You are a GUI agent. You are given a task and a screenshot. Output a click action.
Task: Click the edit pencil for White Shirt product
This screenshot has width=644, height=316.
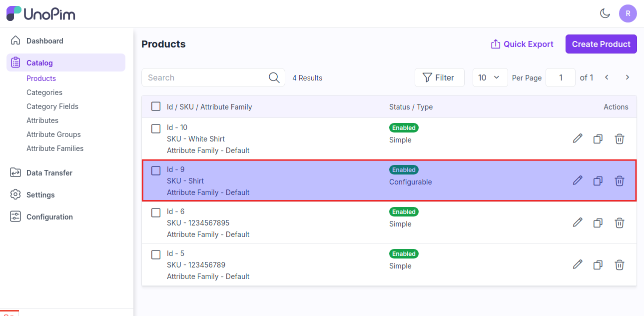tap(578, 139)
